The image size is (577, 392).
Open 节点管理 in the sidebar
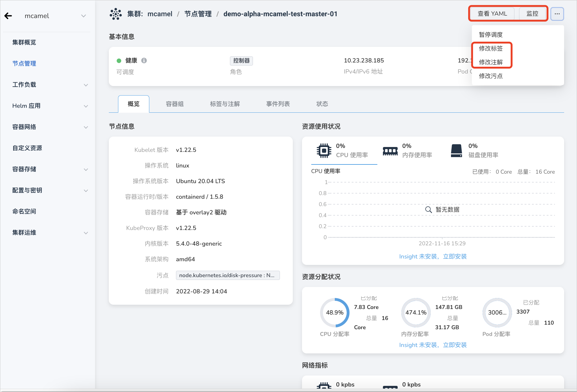pos(24,63)
